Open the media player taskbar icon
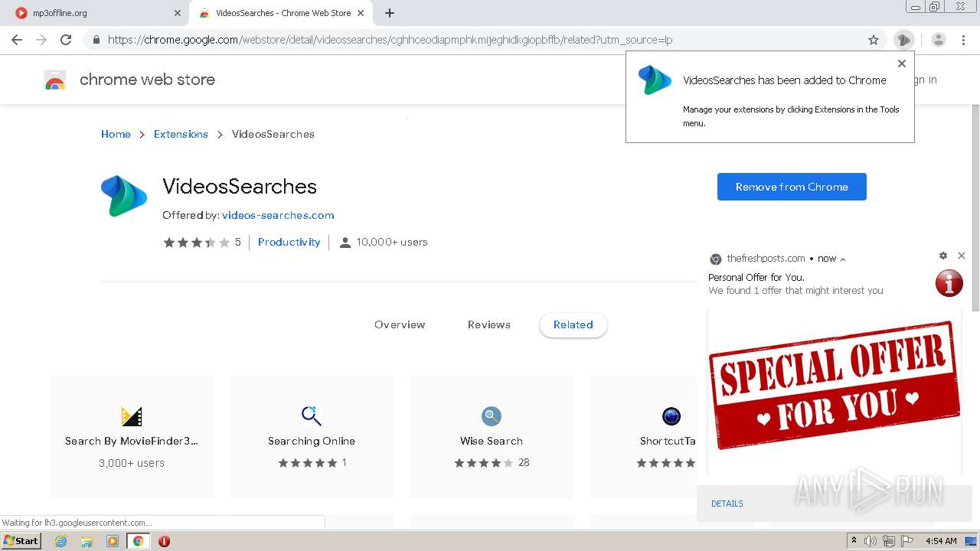This screenshot has height=551, width=980. pyautogui.click(x=113, y=541)
